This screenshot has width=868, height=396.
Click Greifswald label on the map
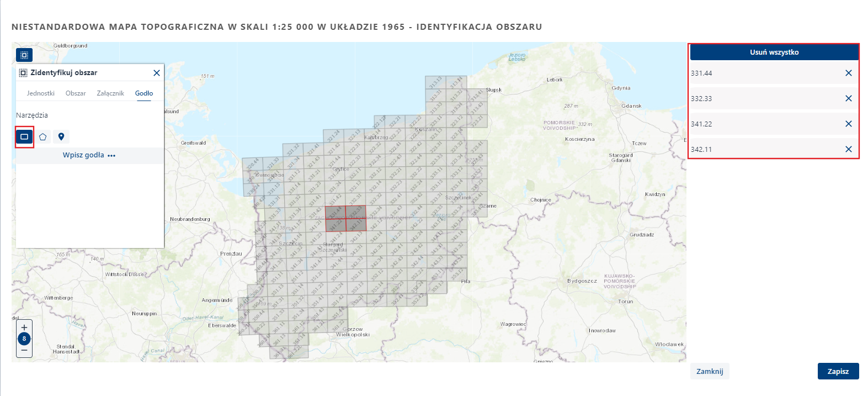coord(193,143)
